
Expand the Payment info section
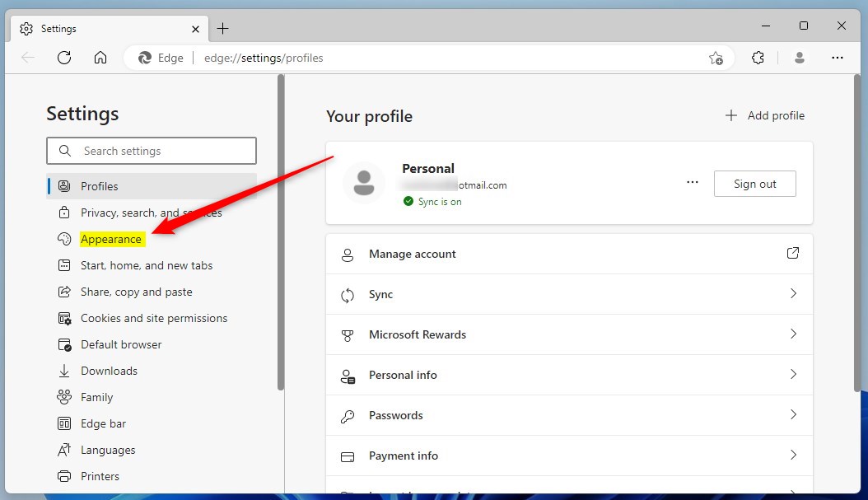pyautogui.click(x=793, y=456)
